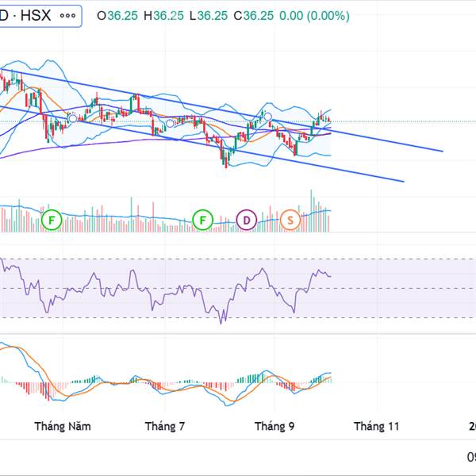Click the three-dot pill beside the HSX symbol
Viewport: 476px width, 476px height.
click(x=69, y=15)
